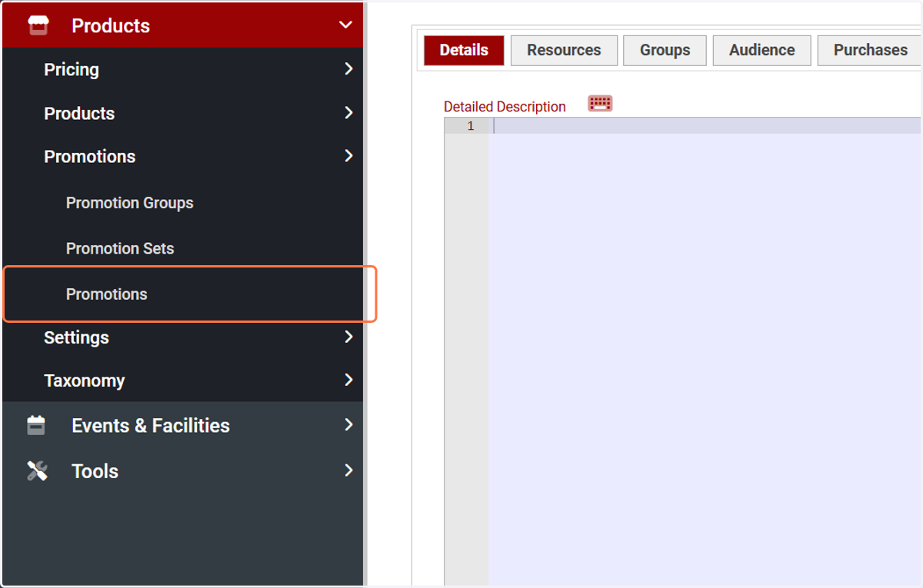Open Promotion Groups in sidebar

tap(129, 203)
